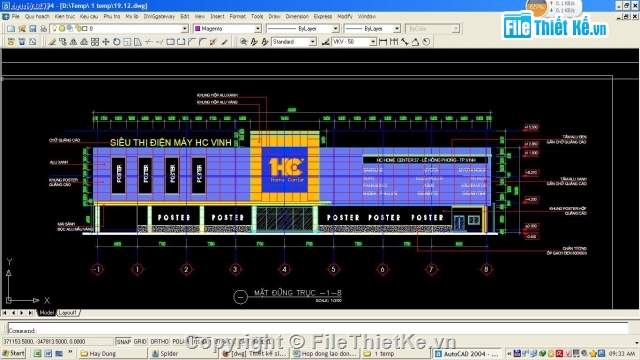
Task: Open the Dimension menu
Action: click(297, 16)
